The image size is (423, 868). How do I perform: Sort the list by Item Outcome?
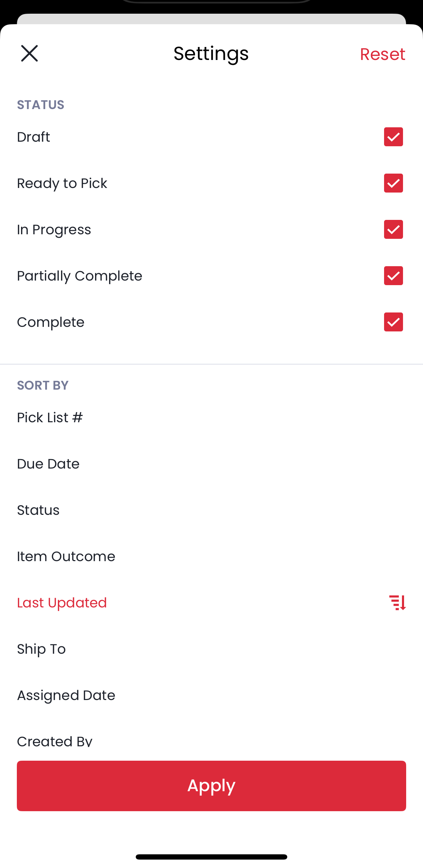coord(66,557)
